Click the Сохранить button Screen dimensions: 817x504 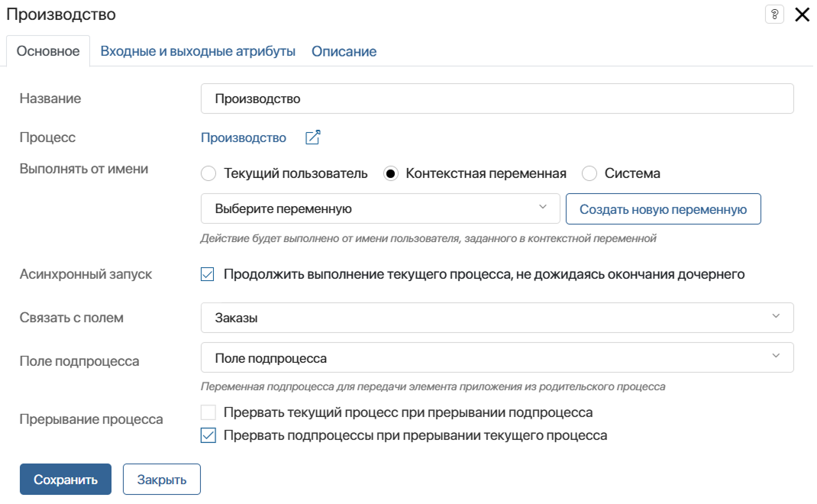66,480
